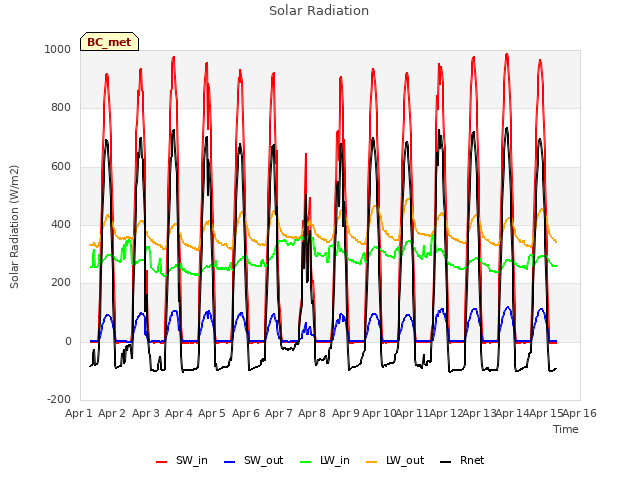
Task: Click the SW_in spike on Apr 8
Action: click(x=306, y=155)
